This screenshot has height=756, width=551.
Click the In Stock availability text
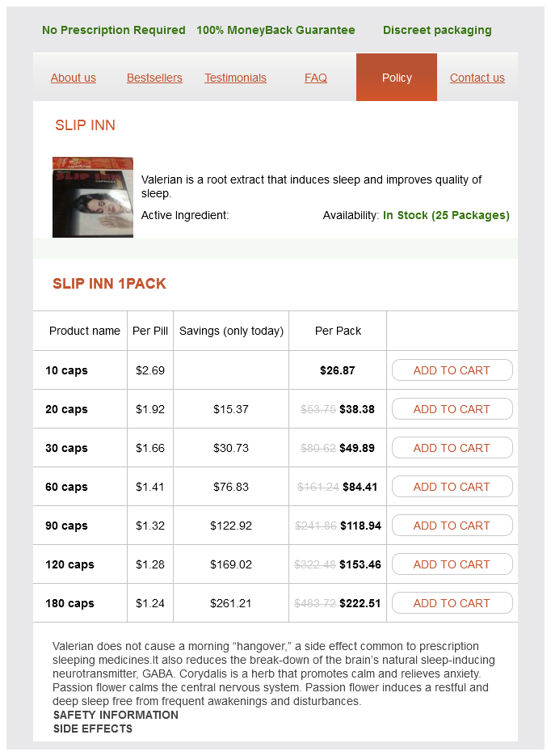(x=446, y=216)
